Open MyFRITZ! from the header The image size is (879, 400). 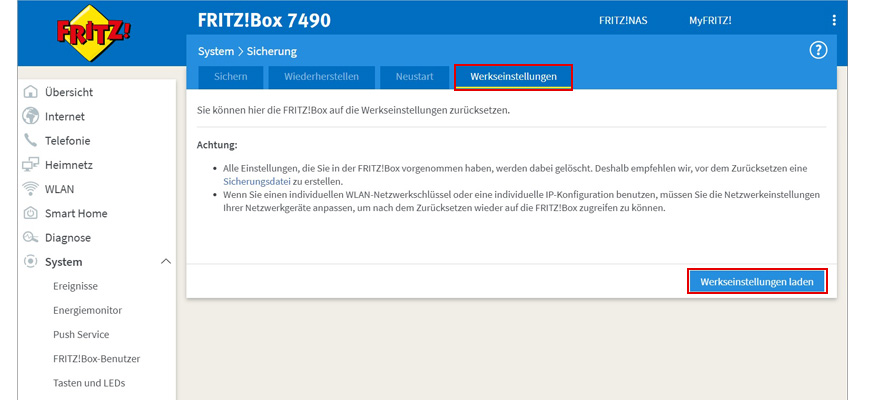(x=710, y=20)
